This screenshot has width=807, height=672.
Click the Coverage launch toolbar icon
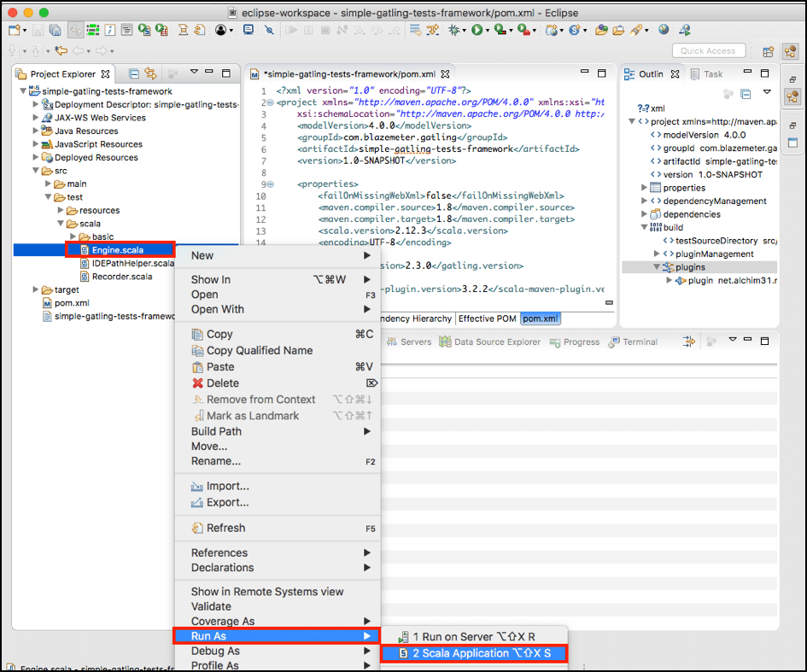[x=500, y=30]
